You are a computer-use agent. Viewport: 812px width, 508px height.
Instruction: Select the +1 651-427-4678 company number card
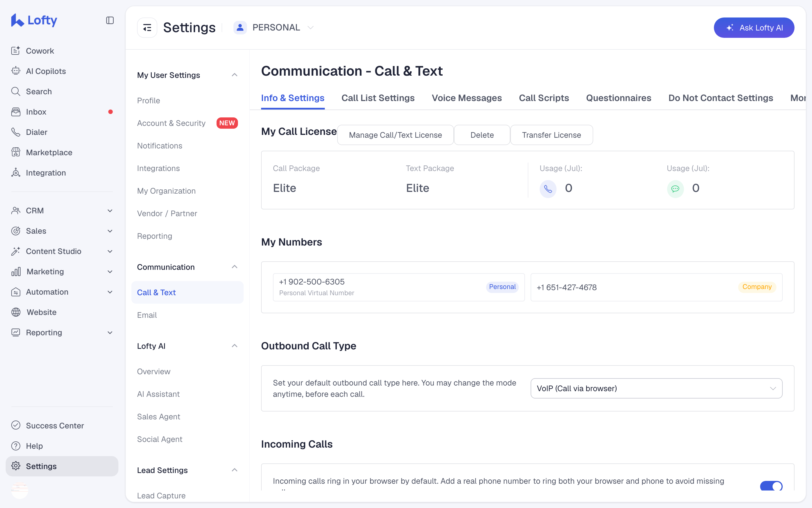pos(656,287)
